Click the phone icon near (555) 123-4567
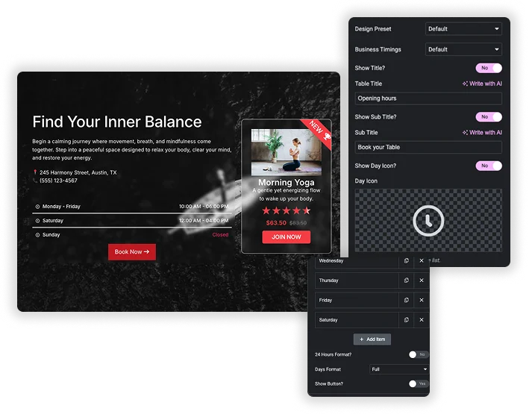 (x=35, y=181)
